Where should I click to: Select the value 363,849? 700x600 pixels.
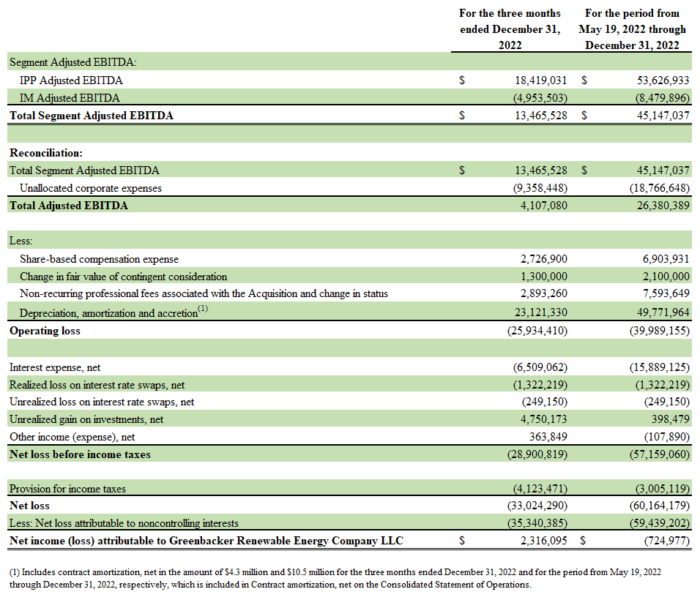(x=548, y=437)
